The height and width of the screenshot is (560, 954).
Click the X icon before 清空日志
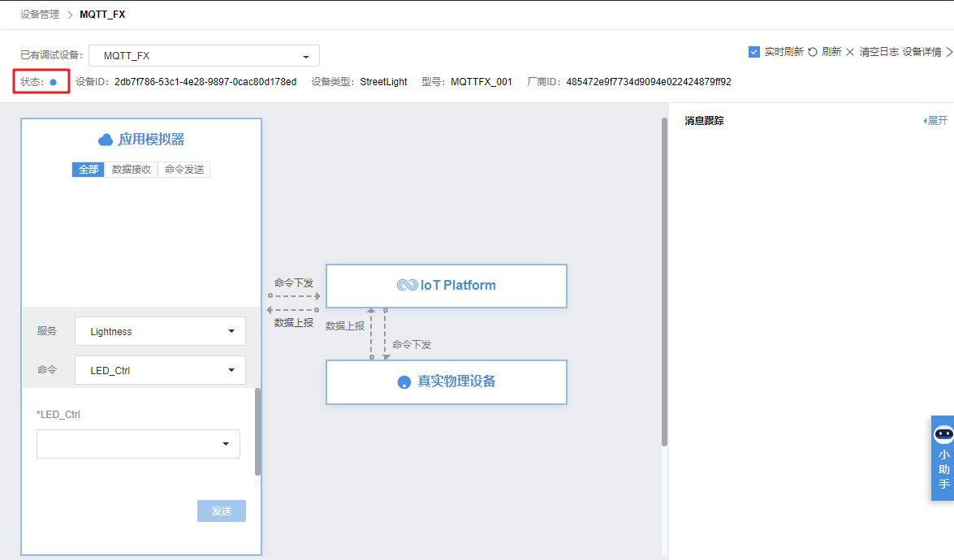(x=850, y=52)
